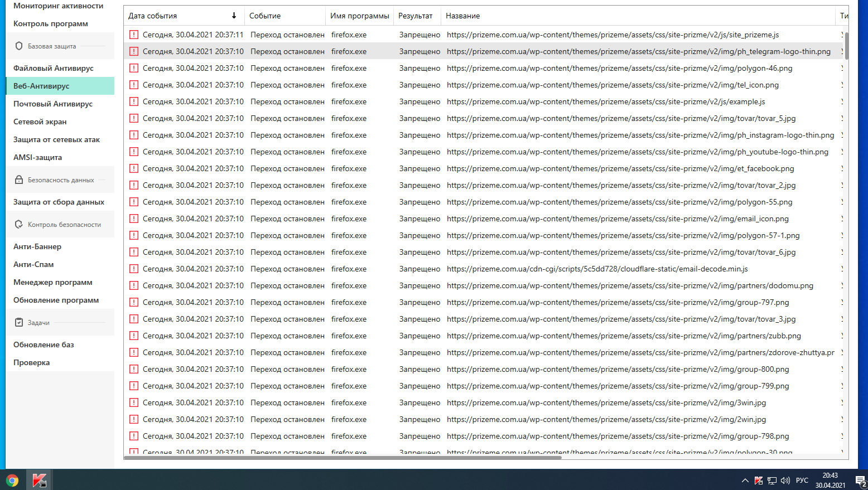The height and width of the screenshot is (490, 868).
Task: Click alert icon of ph_telegram-logo-thin.png row
Action: pyautogui.click(x=134, y=51)
